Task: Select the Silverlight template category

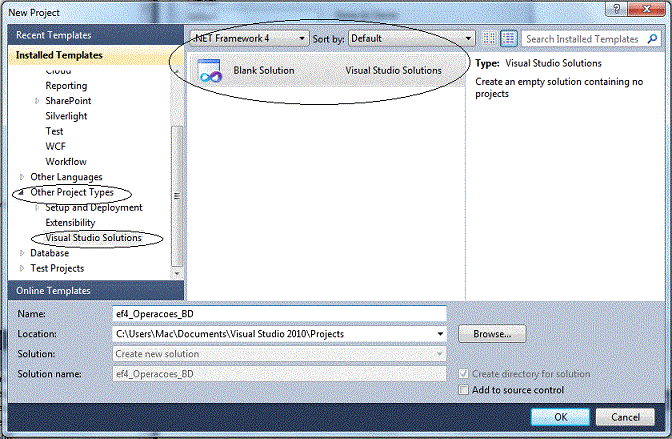Action: pyautogui.click(x=66, y=116)
